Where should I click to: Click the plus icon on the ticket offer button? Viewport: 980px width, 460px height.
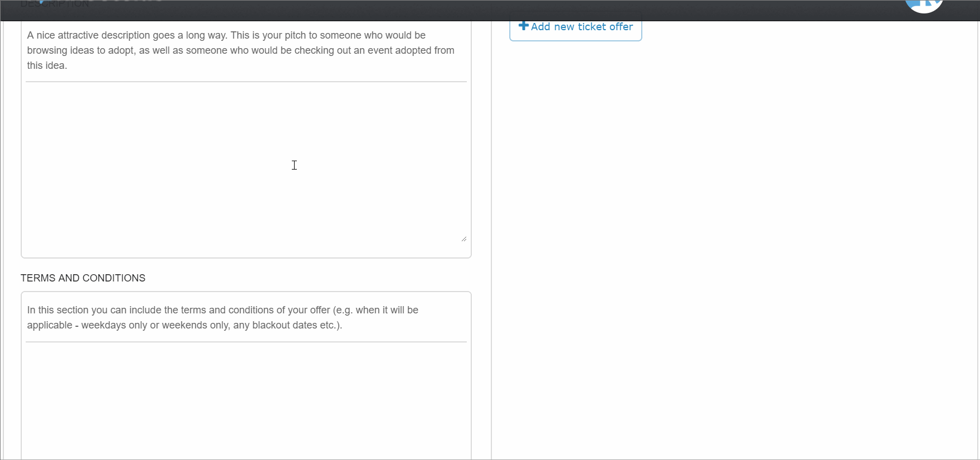pyautogui.click(x=523, y=26)
